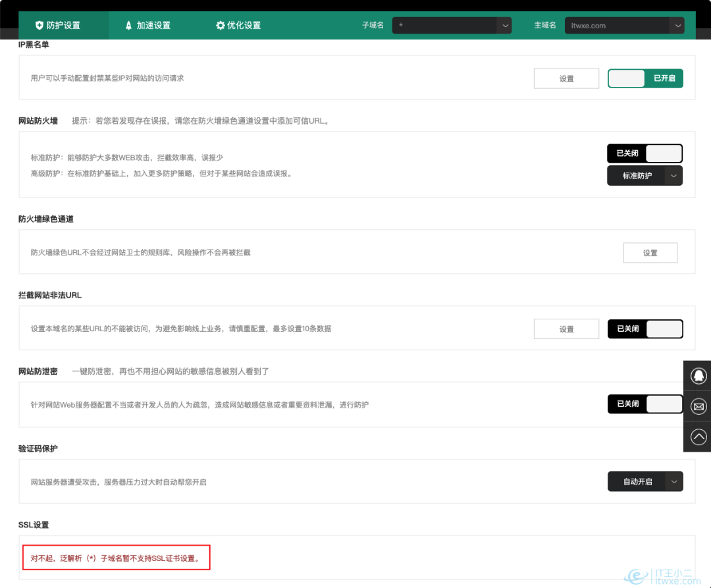The width and height of the screenshot is (711, 588).
Task: Click the gear icon beside 优化设置
Action: click(x=221, y=26)
